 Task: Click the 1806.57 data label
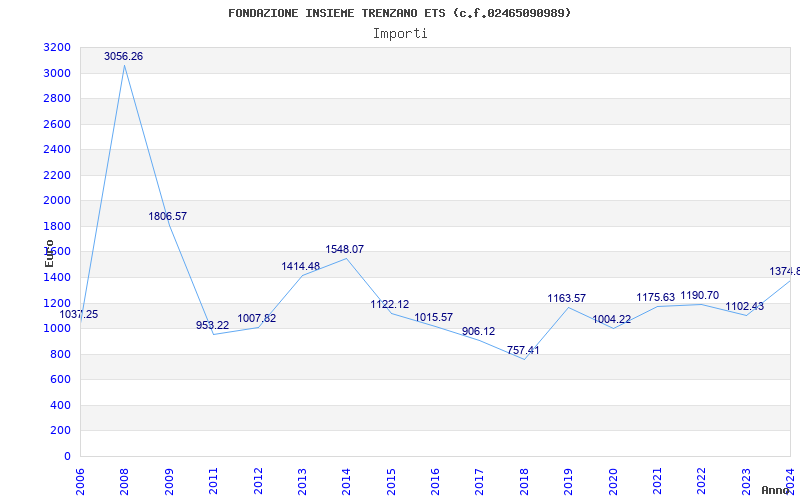pyautogui.click(x=167, y=216)
